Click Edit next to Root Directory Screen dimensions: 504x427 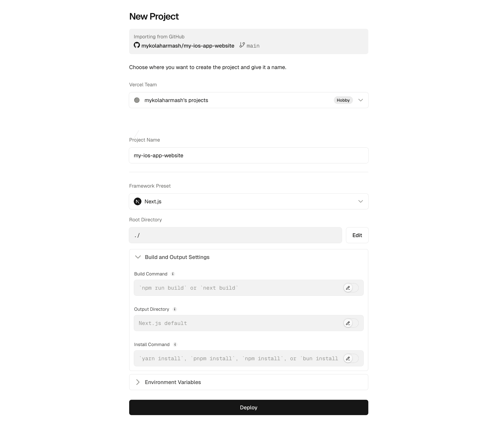[357, 235]
